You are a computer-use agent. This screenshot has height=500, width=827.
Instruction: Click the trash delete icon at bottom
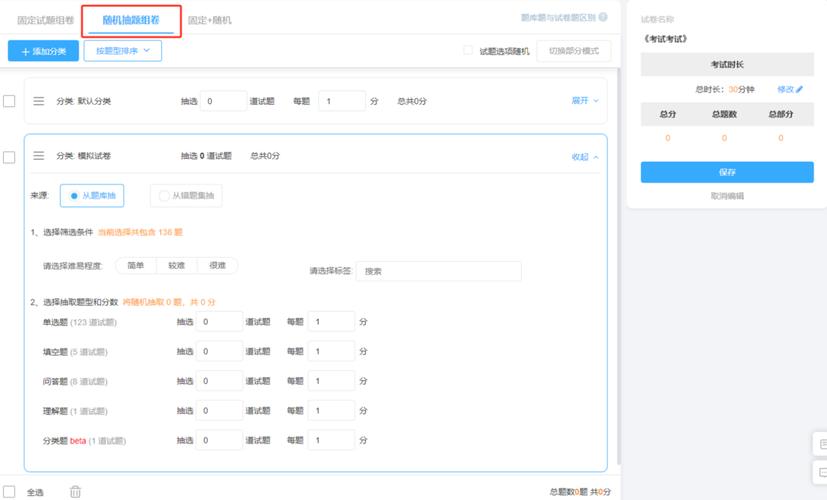[x=75, y=492]
